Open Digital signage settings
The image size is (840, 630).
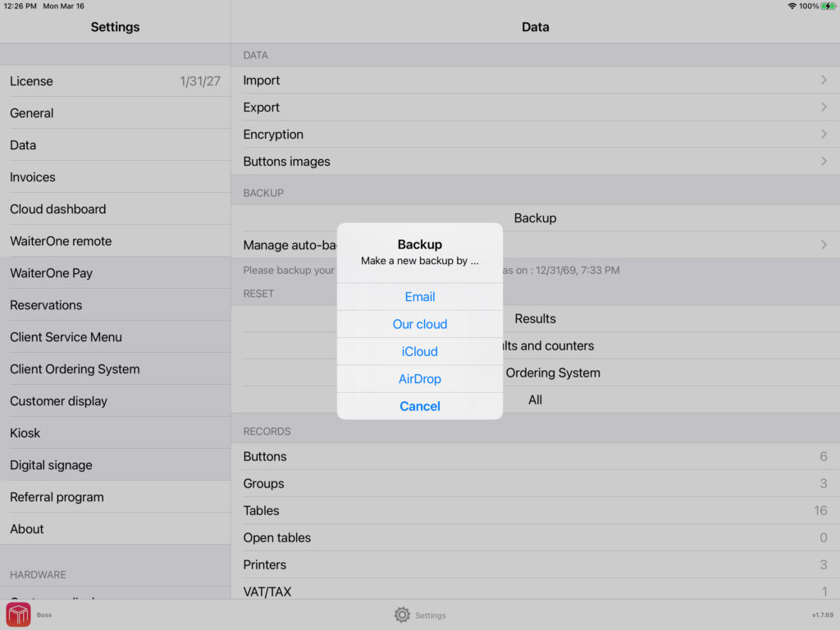point(115,465)
